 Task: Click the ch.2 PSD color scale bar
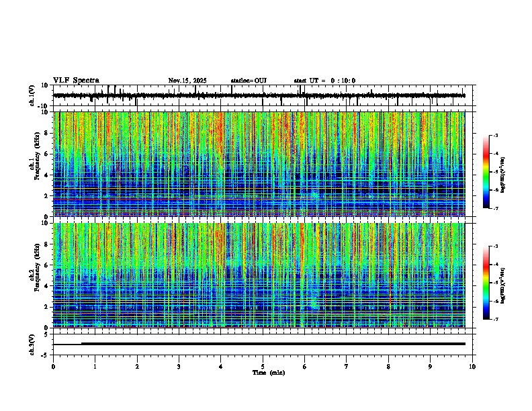click(486, 283)
